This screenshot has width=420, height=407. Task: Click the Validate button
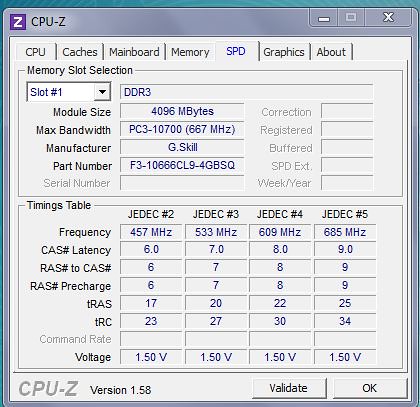coord(289,388)
